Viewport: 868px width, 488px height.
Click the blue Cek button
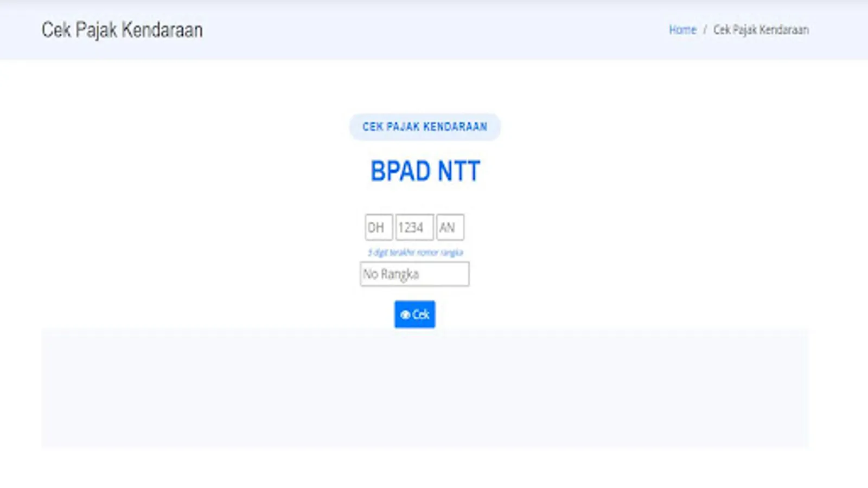click(415, 314)
